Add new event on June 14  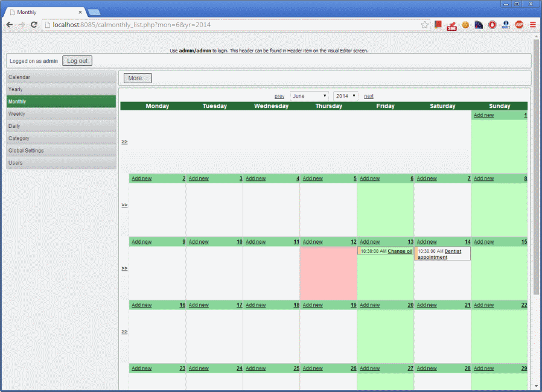coord(427,242)
